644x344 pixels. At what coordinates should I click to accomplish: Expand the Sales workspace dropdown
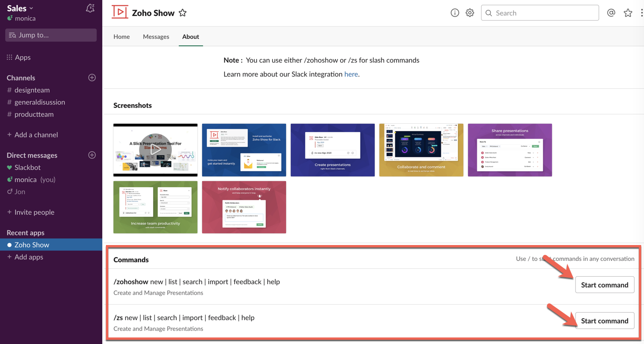21,8
